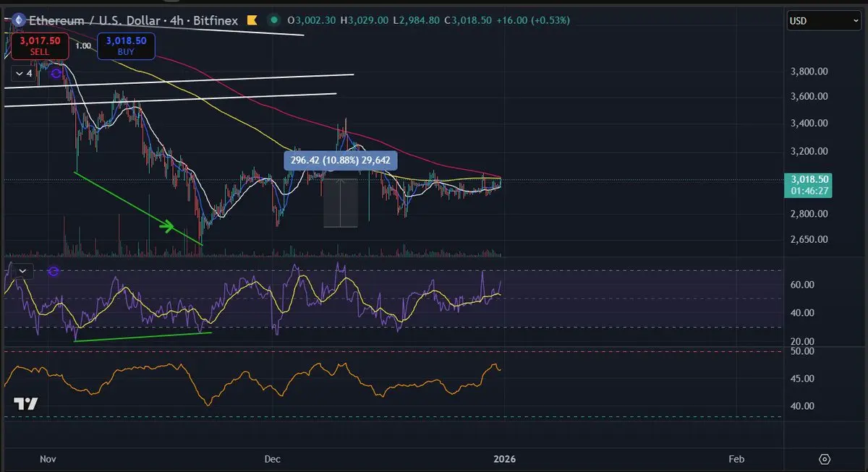This screenshot has width=868, height=472.
Task: Click the 3,200.00 price axis label
Action: (807, 151)
